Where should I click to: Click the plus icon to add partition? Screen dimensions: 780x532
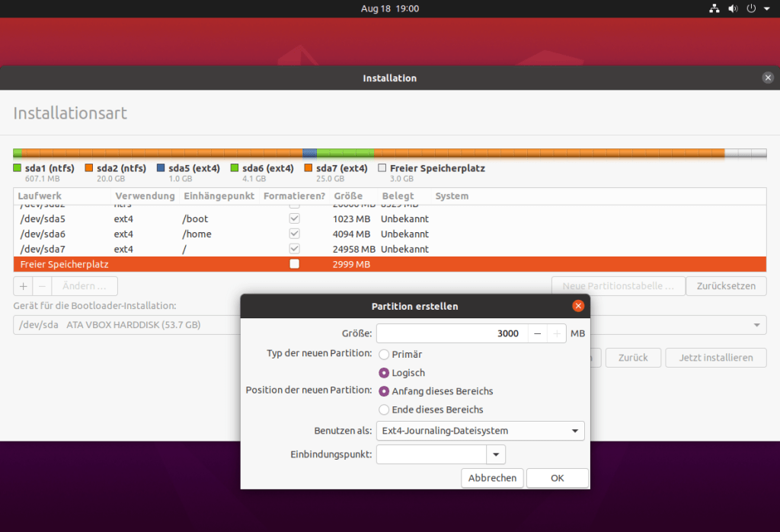23,286
